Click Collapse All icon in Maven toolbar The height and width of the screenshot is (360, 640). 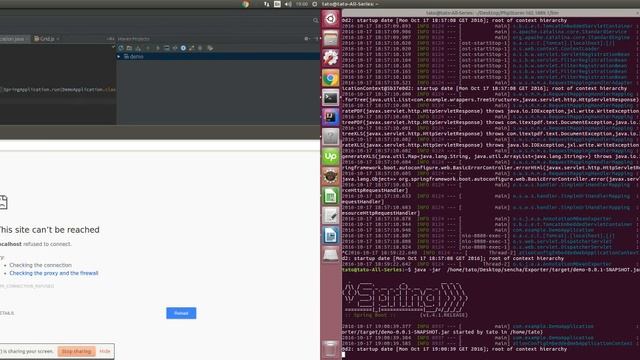tap(200, 48)
